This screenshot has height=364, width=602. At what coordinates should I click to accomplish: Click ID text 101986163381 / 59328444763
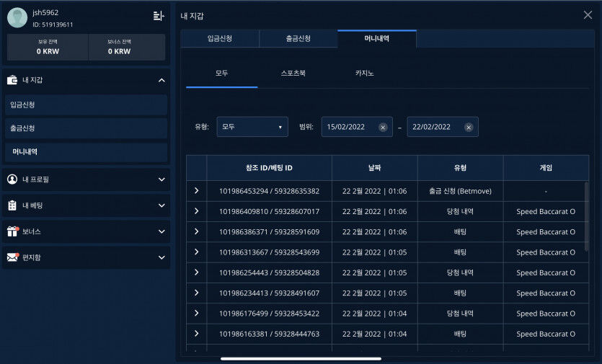[x=269, y=334]
